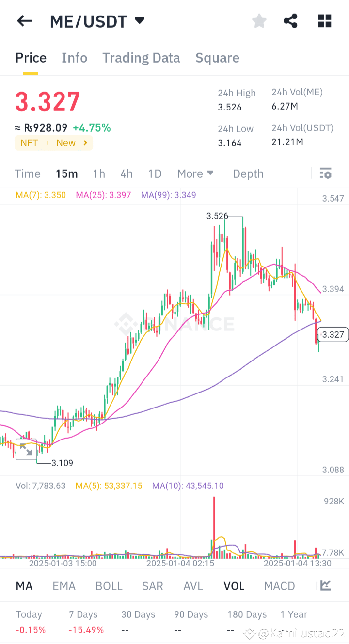
Task: Click the 3.327 price label on the chart
Action: pos(333,334)
